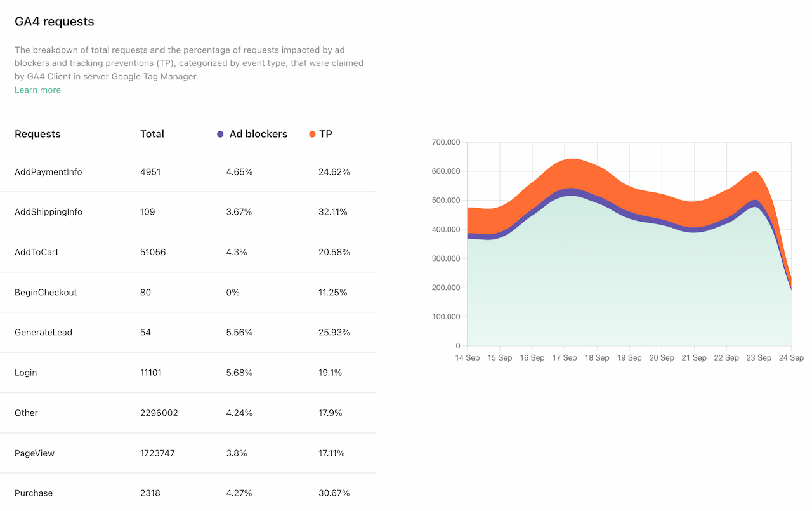Click the purple Ad blockers legend dot
This screenshot has width=812, height=511.
tap(220, 135)
